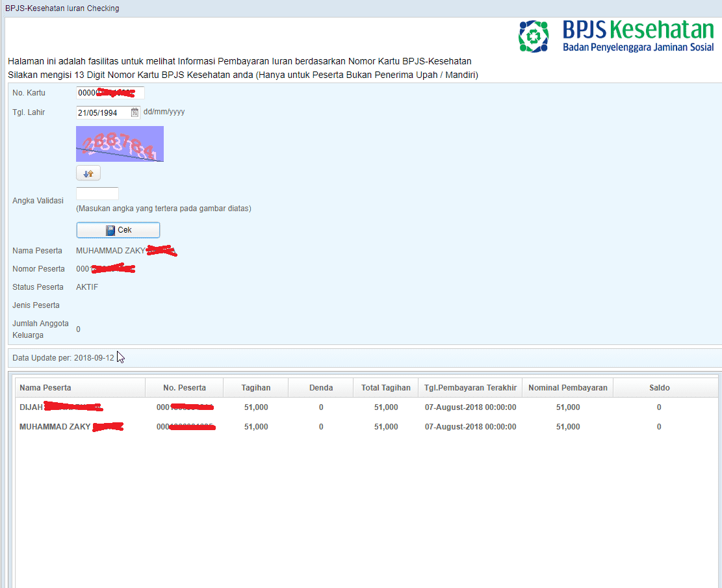
Task: Focus the No. Kartu input field
Action: click(110, 92)
